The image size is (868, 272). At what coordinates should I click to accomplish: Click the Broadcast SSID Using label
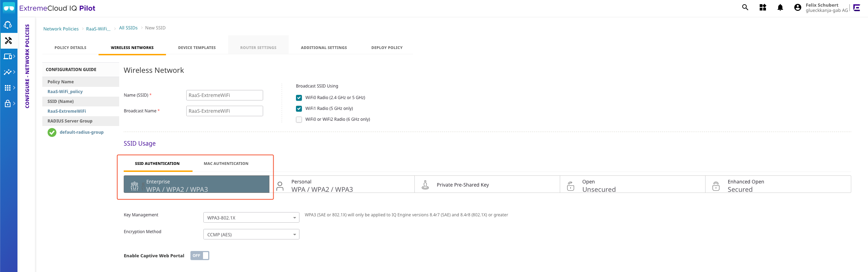pos(317,86)
